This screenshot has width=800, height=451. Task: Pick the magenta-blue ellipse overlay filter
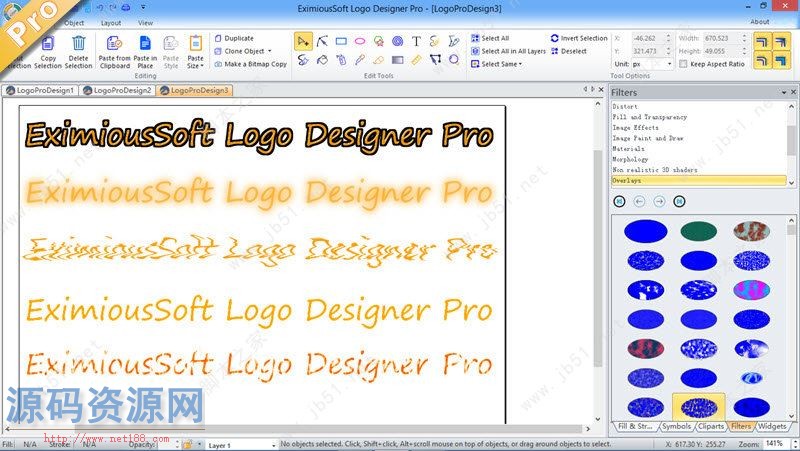752,290
